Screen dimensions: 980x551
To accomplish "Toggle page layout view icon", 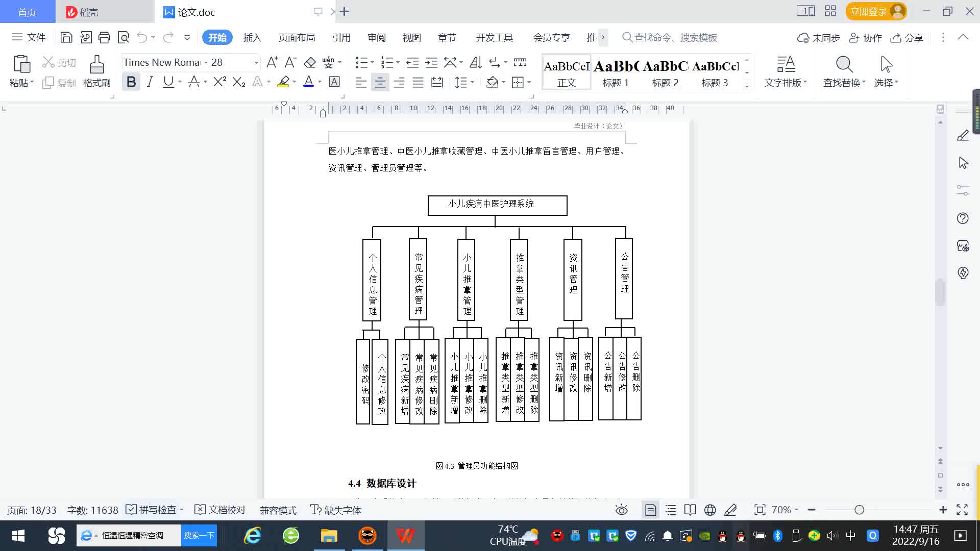I will pos(650,510).
